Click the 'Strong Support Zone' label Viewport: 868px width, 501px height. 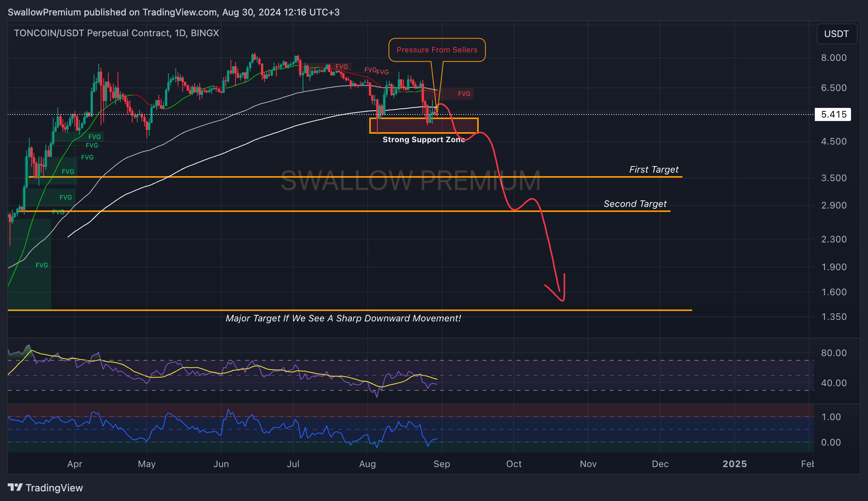(424, 140)
